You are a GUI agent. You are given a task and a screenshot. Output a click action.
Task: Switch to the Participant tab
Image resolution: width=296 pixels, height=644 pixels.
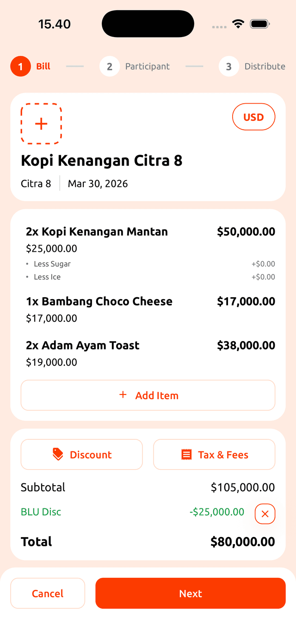(x=147, y=66)
